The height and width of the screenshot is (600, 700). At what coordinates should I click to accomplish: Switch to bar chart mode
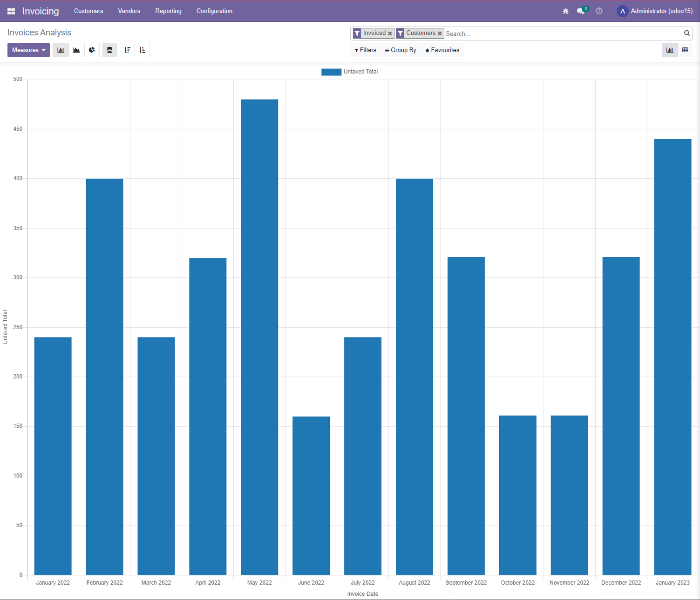point(61,50)
